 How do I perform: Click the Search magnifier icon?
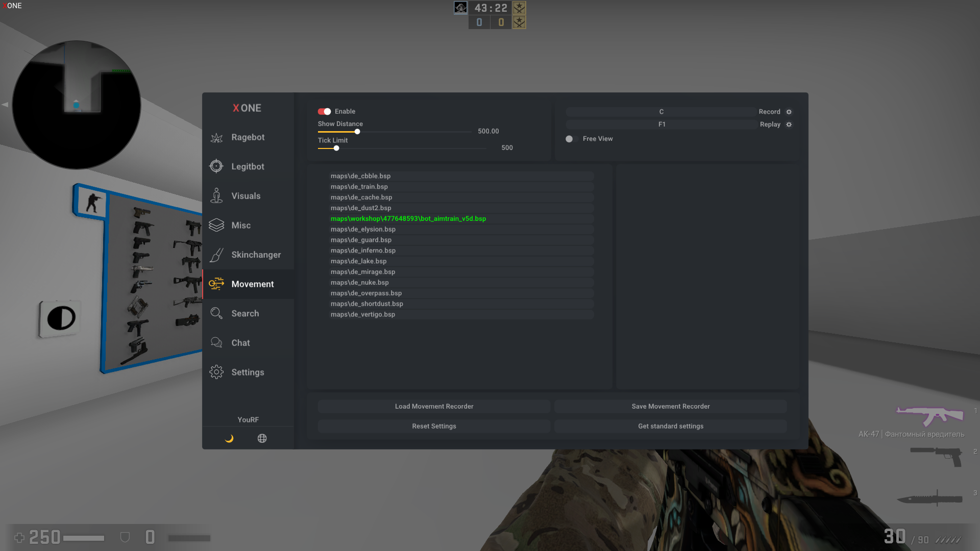tap(216, 313)
